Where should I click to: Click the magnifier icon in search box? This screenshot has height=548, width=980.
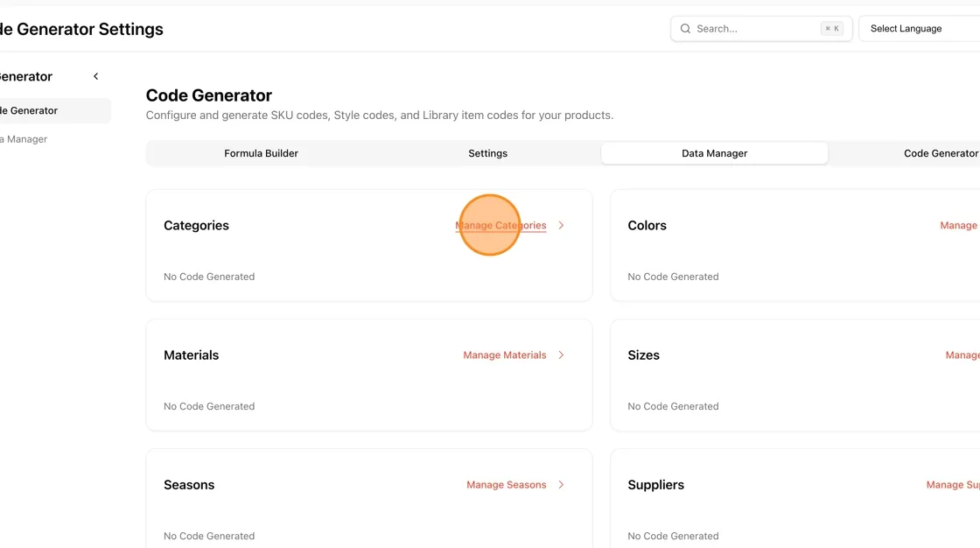(686, 29)
